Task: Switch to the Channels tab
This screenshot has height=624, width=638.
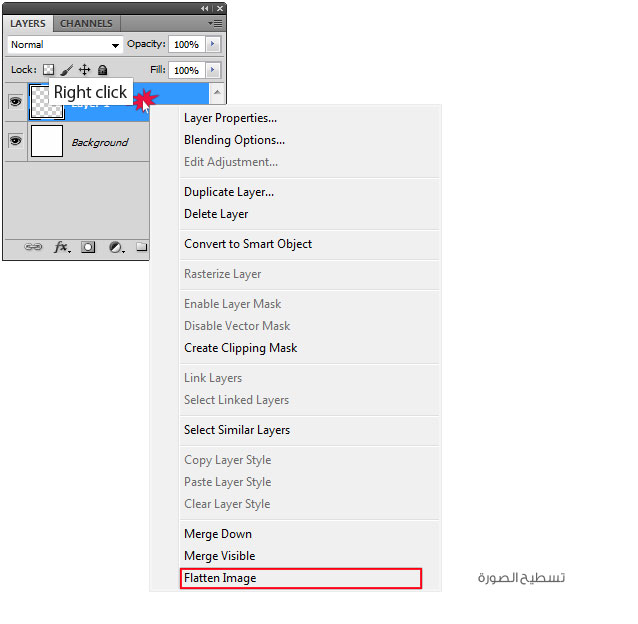Action: [x=86, y=23]
